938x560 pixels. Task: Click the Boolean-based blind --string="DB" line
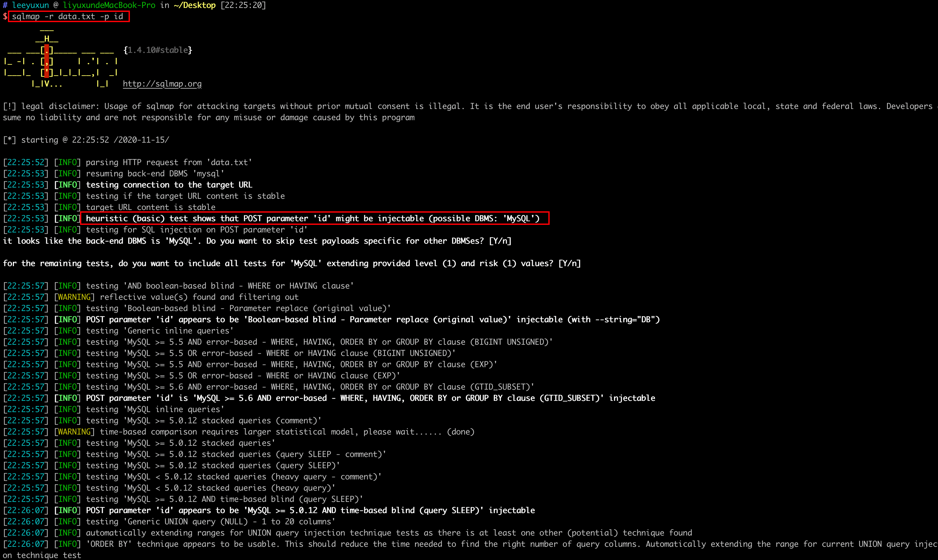coord(372,320)
